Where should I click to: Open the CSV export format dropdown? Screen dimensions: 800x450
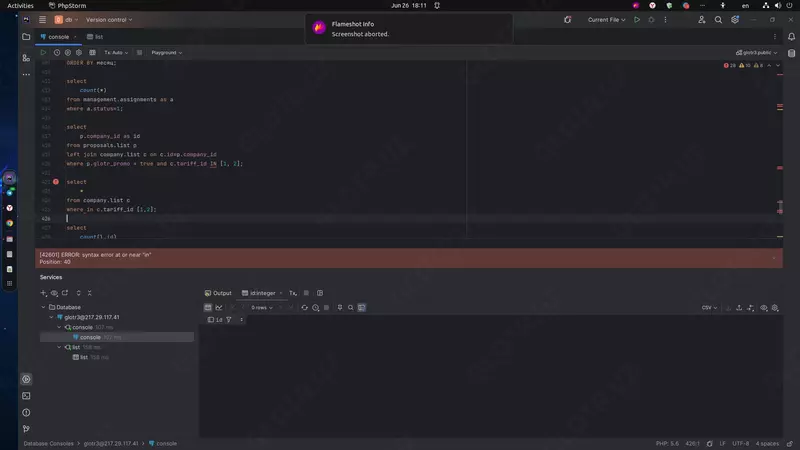[709, 307]
